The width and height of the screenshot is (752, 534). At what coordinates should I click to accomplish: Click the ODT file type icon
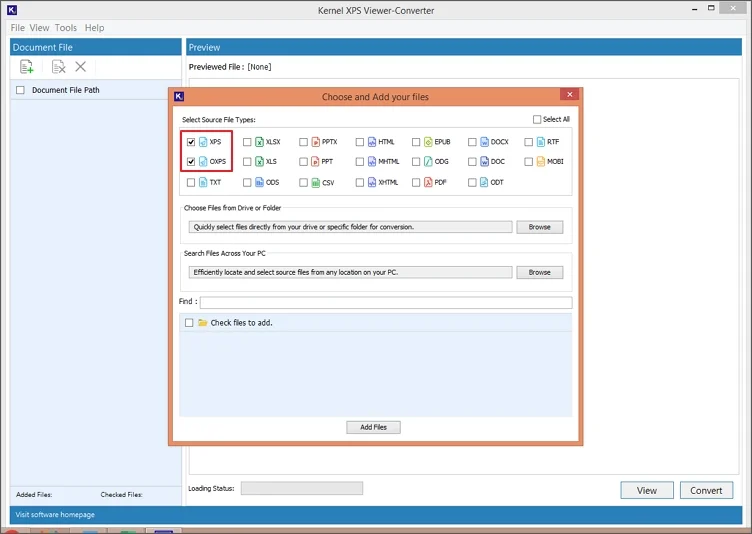(484, 182)
